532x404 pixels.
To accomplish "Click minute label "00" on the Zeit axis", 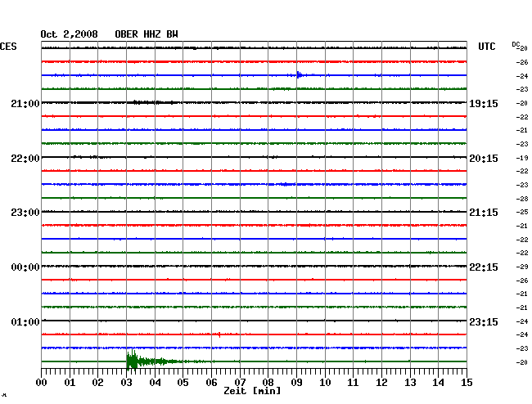I will [42, 383].
